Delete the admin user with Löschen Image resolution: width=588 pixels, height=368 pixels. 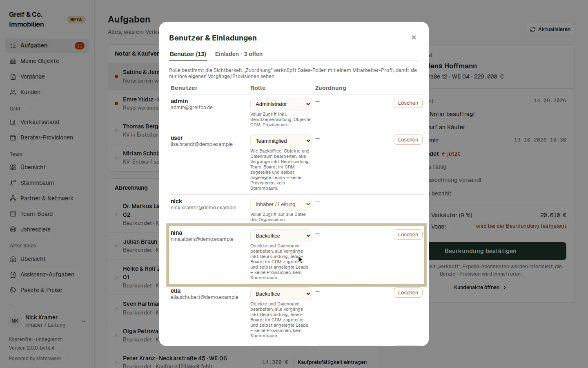click(x=408, y=103)
